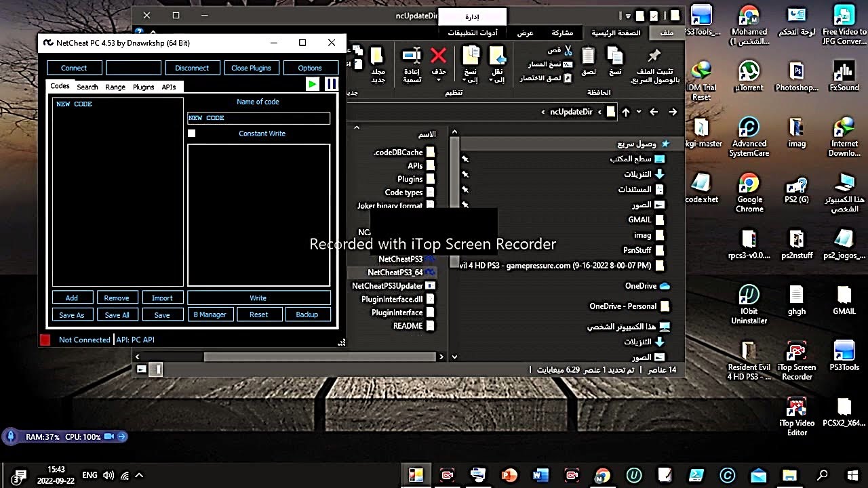The width and height of the screenshot is (868, 488).
Task: Click the Add button
Action: (72, 298)
